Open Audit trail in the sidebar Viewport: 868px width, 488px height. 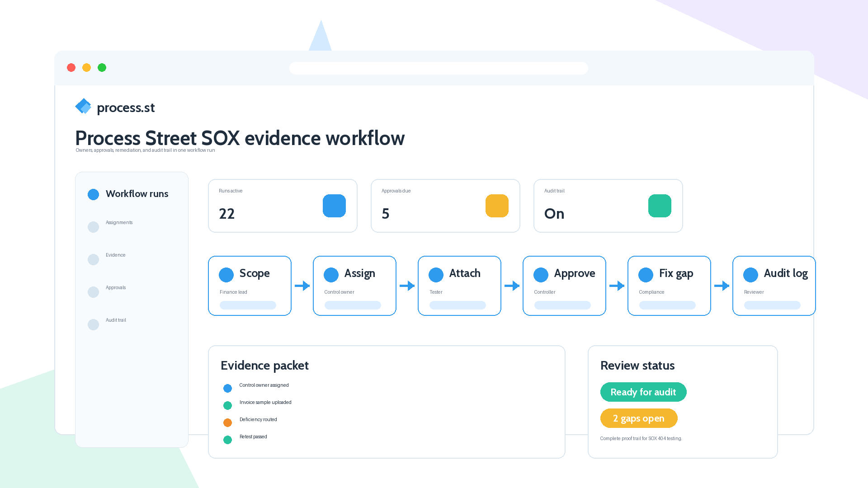(x=116, y=320)
